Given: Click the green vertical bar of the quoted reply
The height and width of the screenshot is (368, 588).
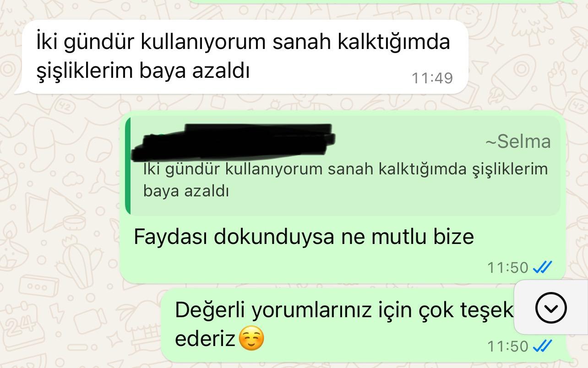Looking at the screenshot, I should click(128, 166).
